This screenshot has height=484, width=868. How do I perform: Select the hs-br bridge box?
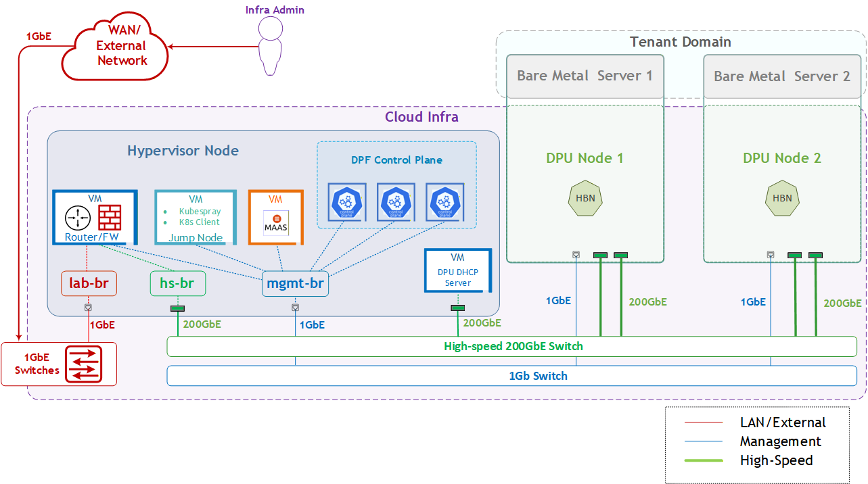177,283
